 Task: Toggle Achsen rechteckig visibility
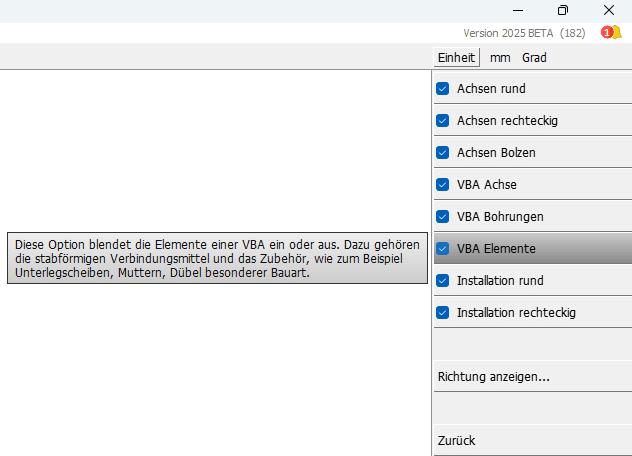click(x=443, y=121)
